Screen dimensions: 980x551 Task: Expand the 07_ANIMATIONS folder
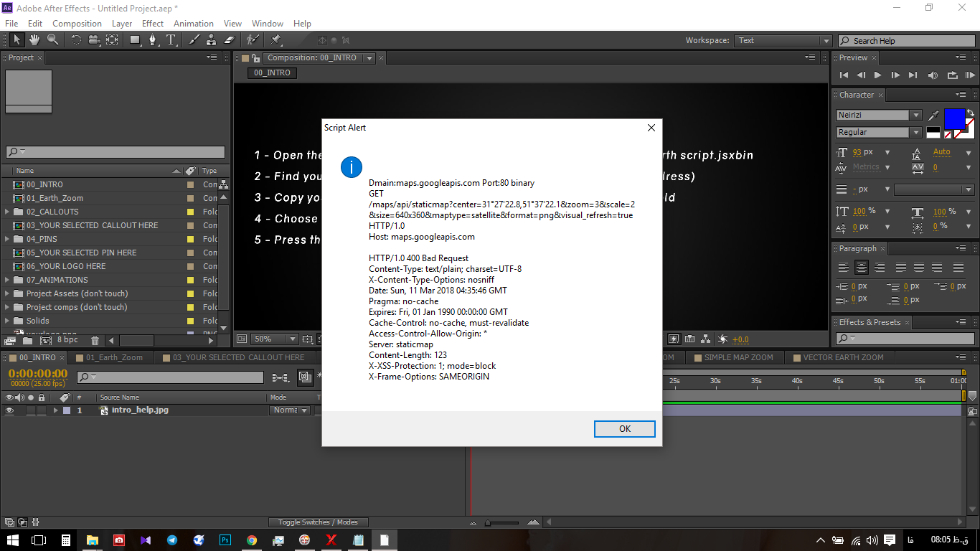(x=7, y=280)
